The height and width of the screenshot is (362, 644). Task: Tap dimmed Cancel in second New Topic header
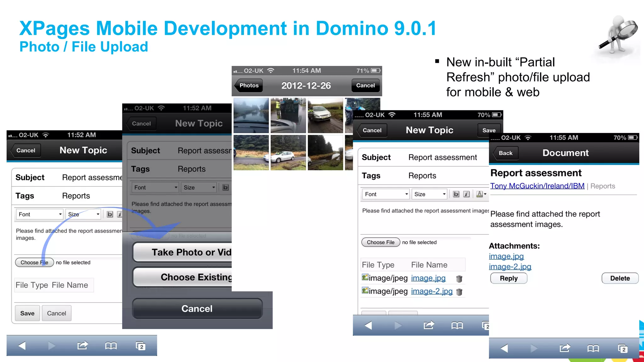tap(141, 124)
